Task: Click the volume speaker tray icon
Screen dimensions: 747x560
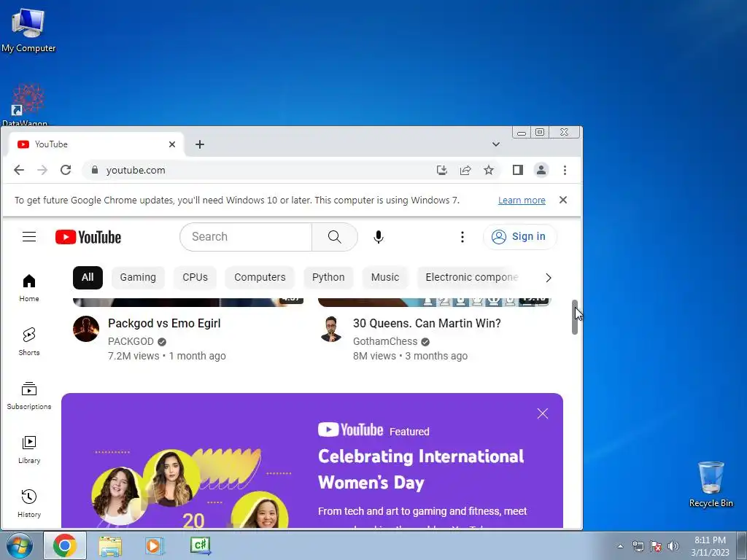Action: pyautogui.click(x=673, y=546)
